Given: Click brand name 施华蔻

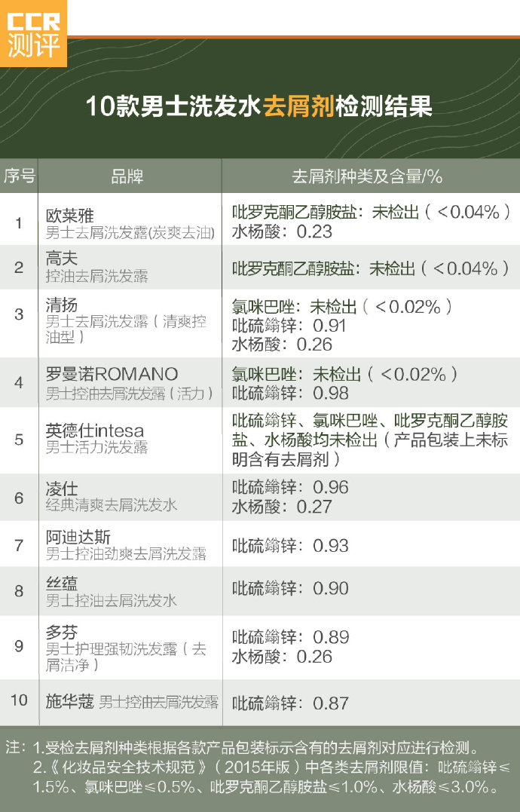Looking at the screenshot, I should 70,701.
